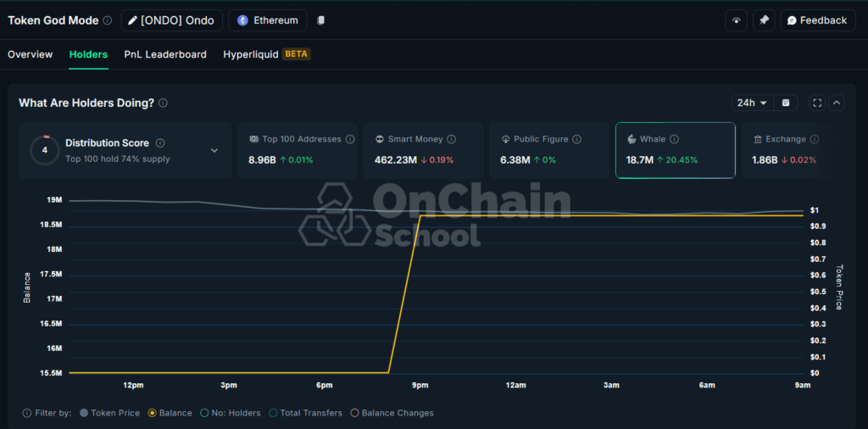Screen dimensions: 868x429
Task: Click the Ethereum chain selector
Action: point(267,20)
